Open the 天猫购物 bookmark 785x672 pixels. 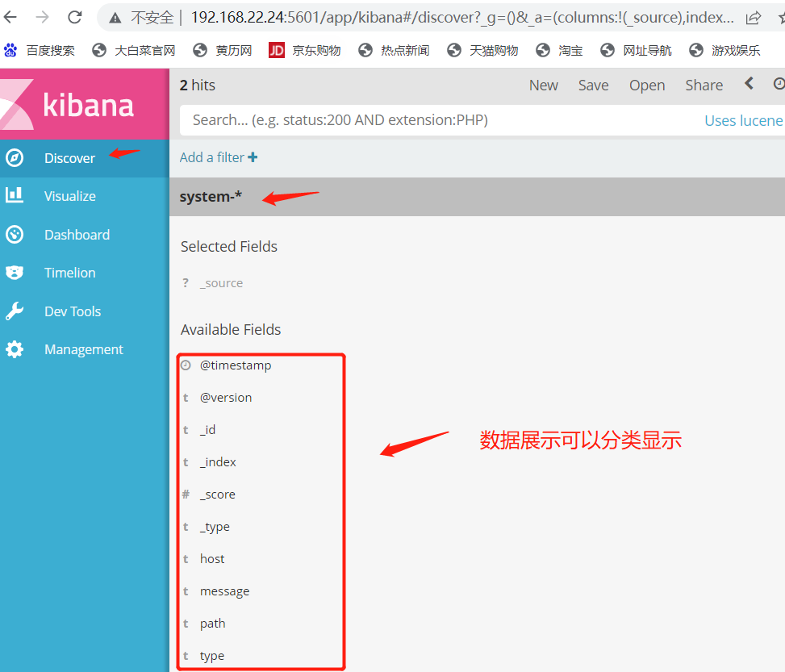point(482,50)
